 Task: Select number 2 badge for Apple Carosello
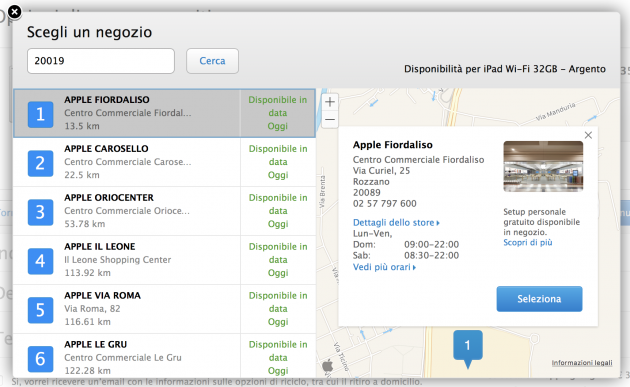(40, 164)
